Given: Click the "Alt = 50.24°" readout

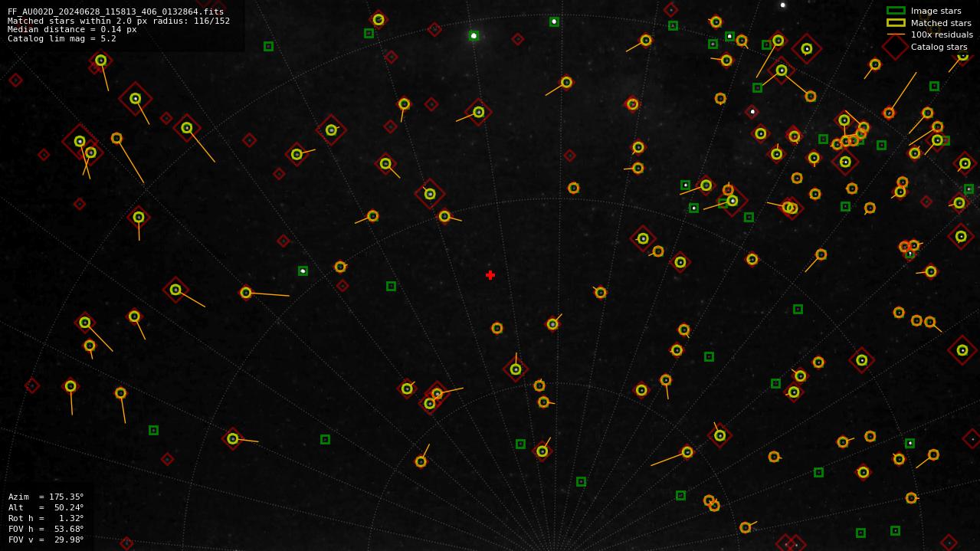Looking at the screenshot, I should coord(46,507).
